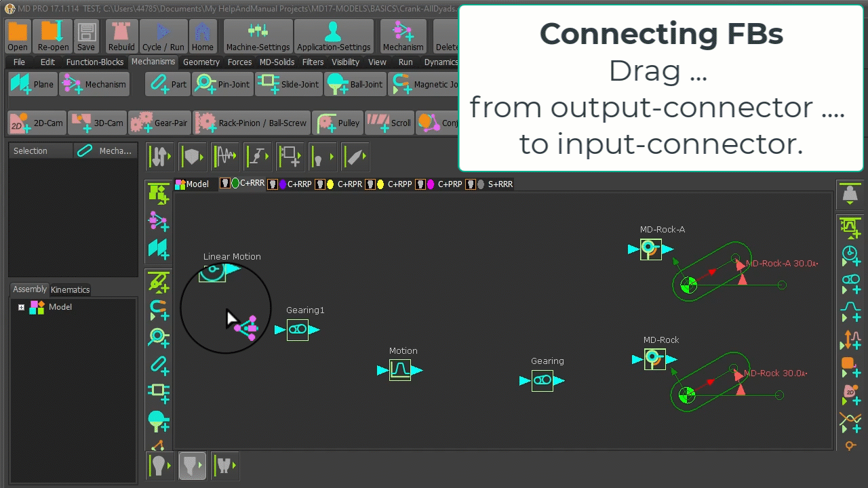The width and height of the screenshot is (868, 488).
Task: Click the add Motion FB sidebar icon
Action: (x=850, y=311)
